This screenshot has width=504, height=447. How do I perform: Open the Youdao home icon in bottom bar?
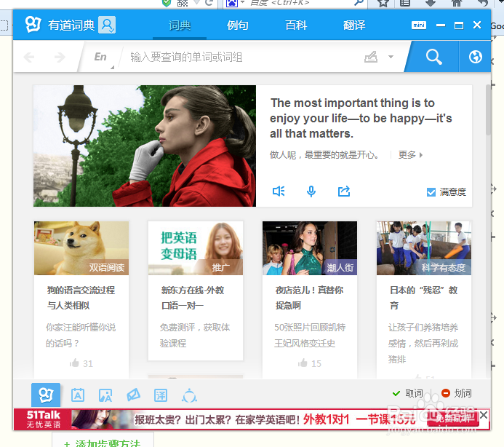coord(46,395)
